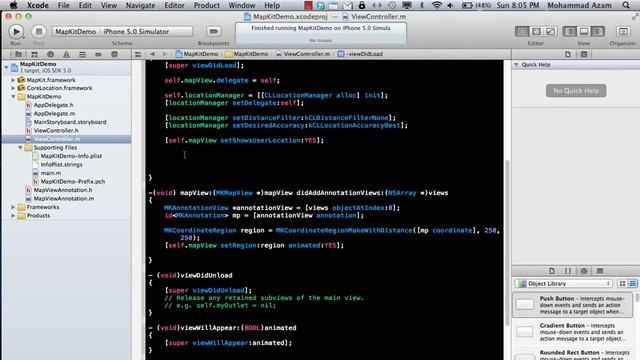Collapse the MapKitDemo group folder
This screenshot has height=360, width=640.
[x=13, y=97]
